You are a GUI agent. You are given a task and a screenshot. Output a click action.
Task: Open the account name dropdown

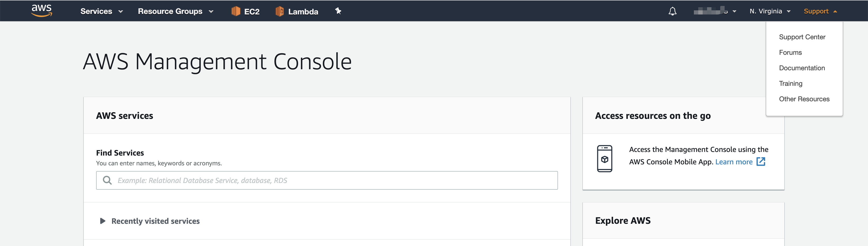[715, 11]
